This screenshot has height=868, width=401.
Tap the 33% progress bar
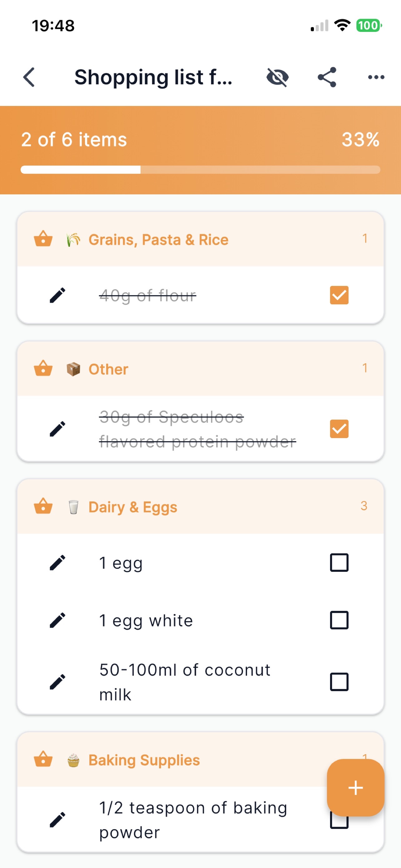click(x=200, y=169)
